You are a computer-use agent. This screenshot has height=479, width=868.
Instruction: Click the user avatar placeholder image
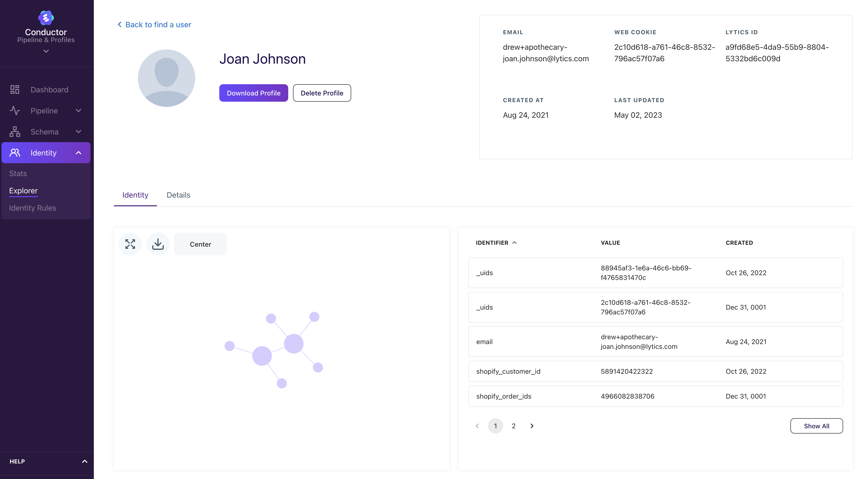166,78
